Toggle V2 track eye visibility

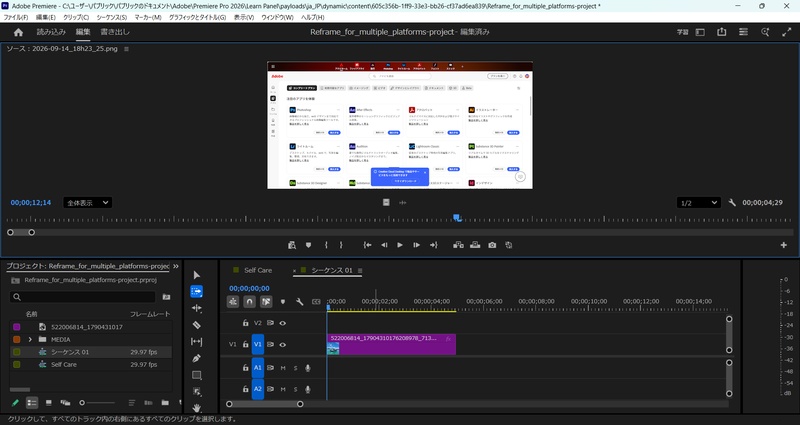pos(283,323)
